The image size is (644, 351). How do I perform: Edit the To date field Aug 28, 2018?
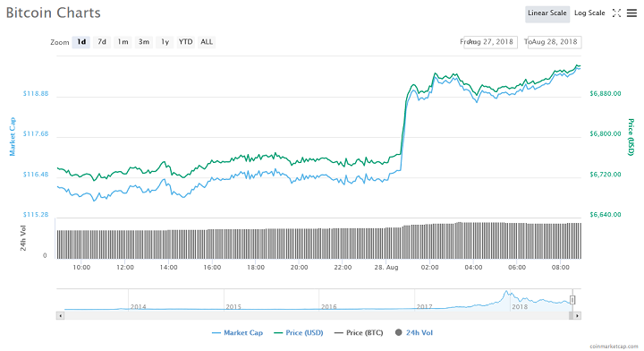[555, 42]
